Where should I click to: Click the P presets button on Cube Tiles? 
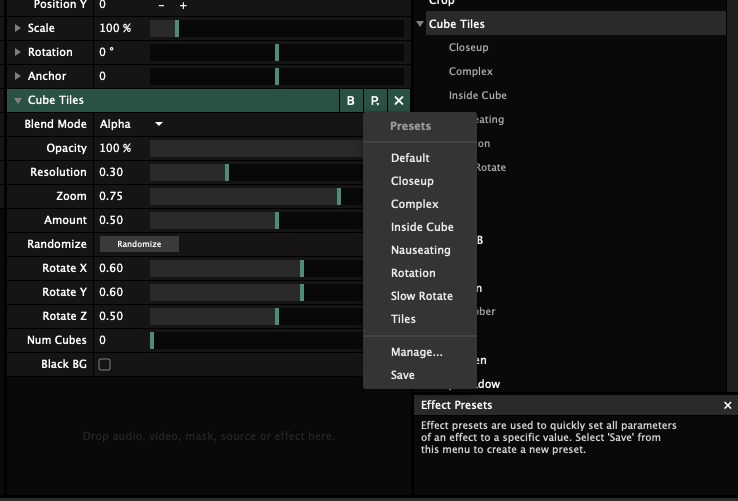(374, 100)
